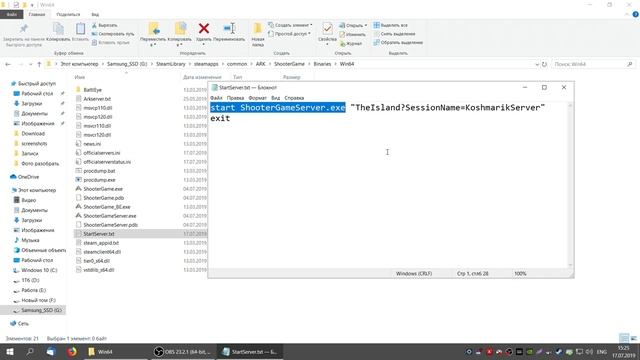Viewport: 640px width, 360px height.
Task: Select ShooterGameServer.exe in file list
Action: (110, 216)
